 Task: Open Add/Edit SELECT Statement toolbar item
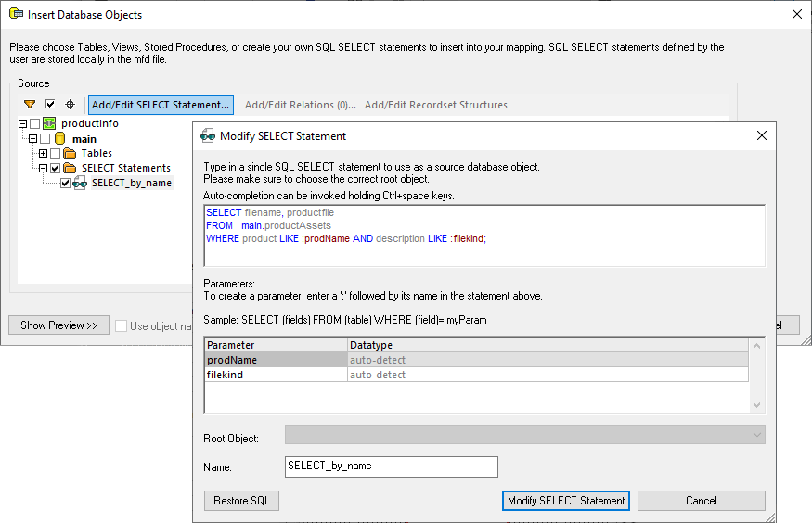click(160, 105)
